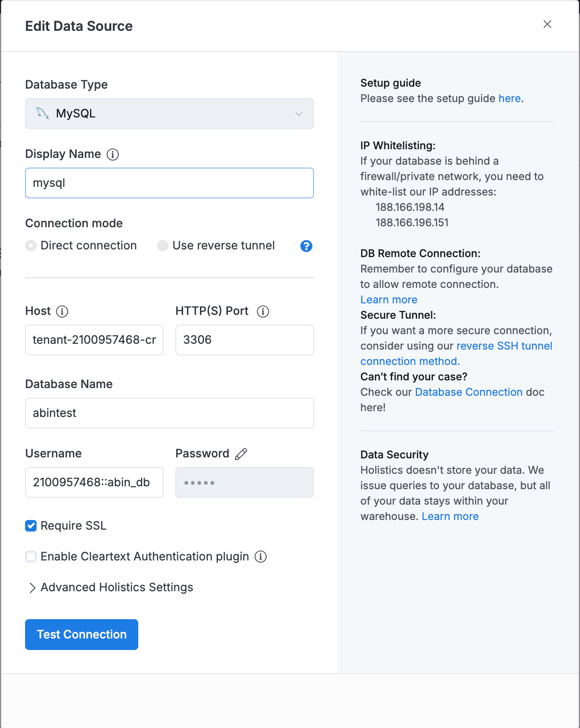Click the Username input field
The image size is (580, 728).
pyautogui.click(x=94, y=482)
